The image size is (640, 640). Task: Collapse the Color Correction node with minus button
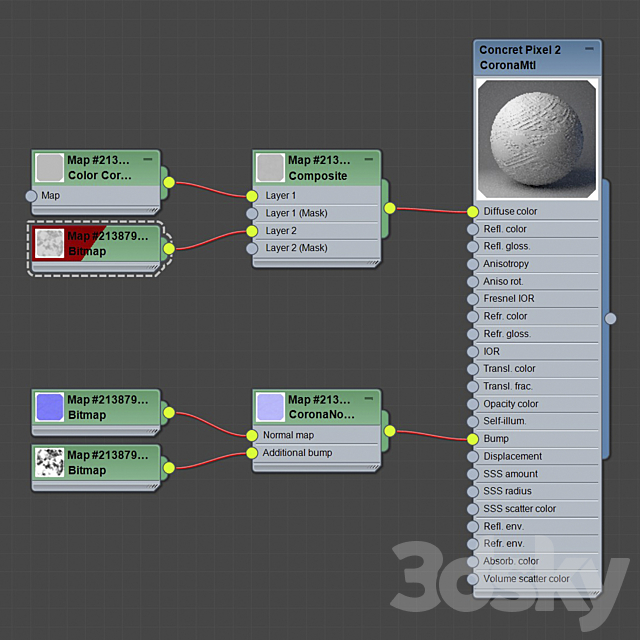tap(148, 159)
